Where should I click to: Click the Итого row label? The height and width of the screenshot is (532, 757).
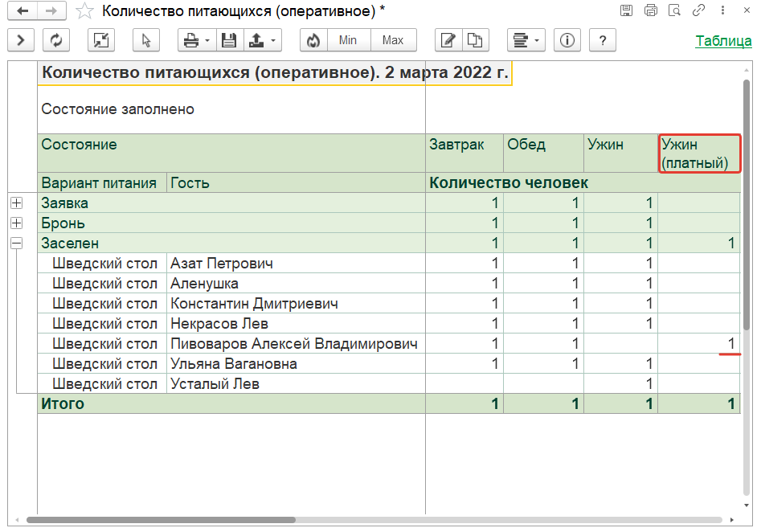point(63,403)
